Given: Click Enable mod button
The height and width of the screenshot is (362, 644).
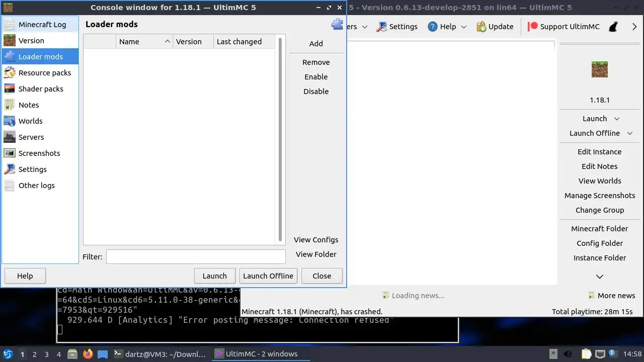Looking at the screenshot, I should click(x=316, y=77).
